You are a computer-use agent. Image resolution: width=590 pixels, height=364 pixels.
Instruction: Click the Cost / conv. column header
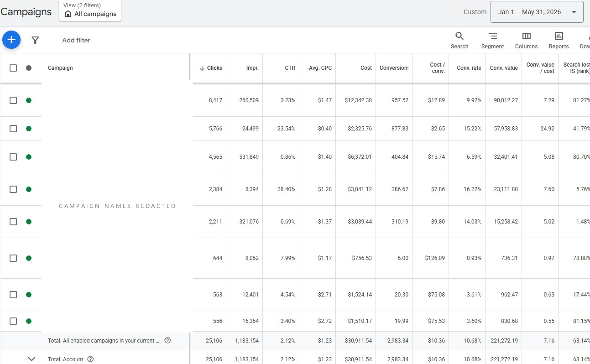(438, 68)
